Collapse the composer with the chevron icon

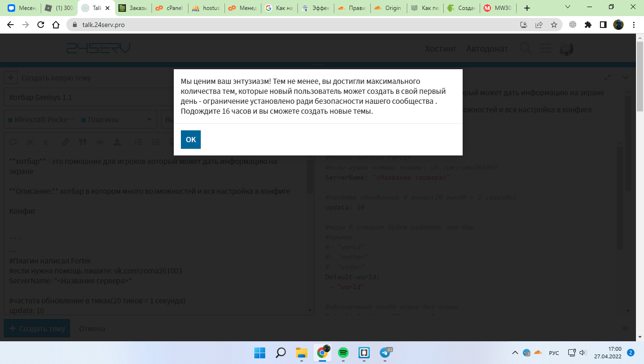click(x=625, y=78)
